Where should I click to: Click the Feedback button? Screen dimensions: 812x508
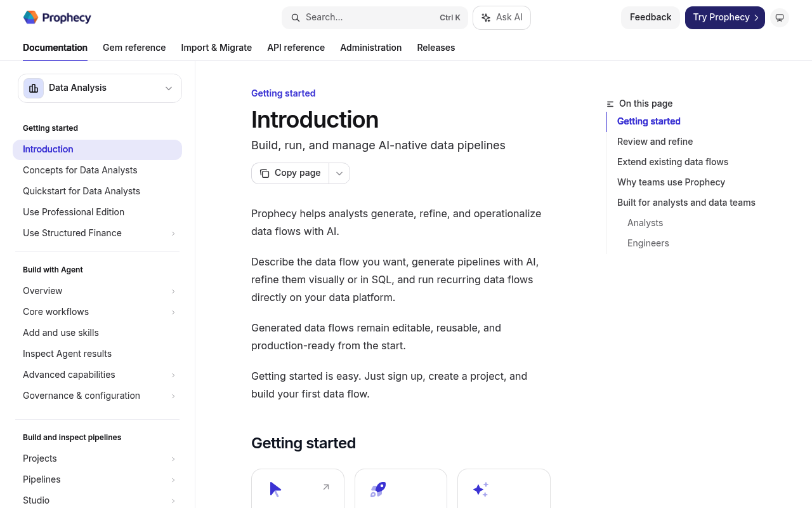pos(650,18)
